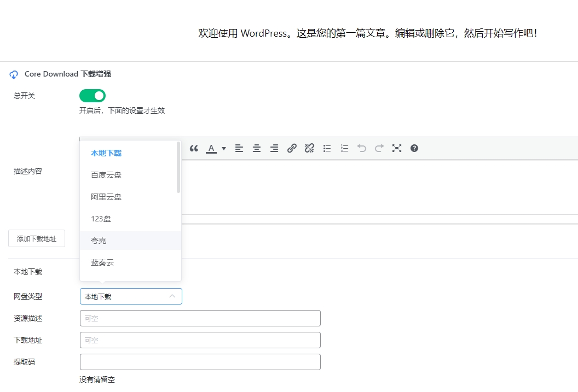
Task: Click the 添加下载地址 button
Action: [36, 238]
